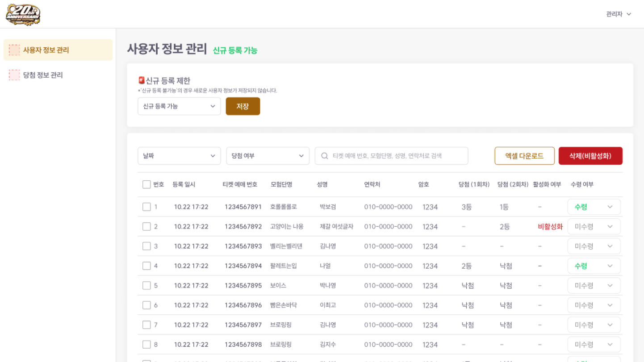Click the red 삭제(비활성화) button

tap(590, 156)
